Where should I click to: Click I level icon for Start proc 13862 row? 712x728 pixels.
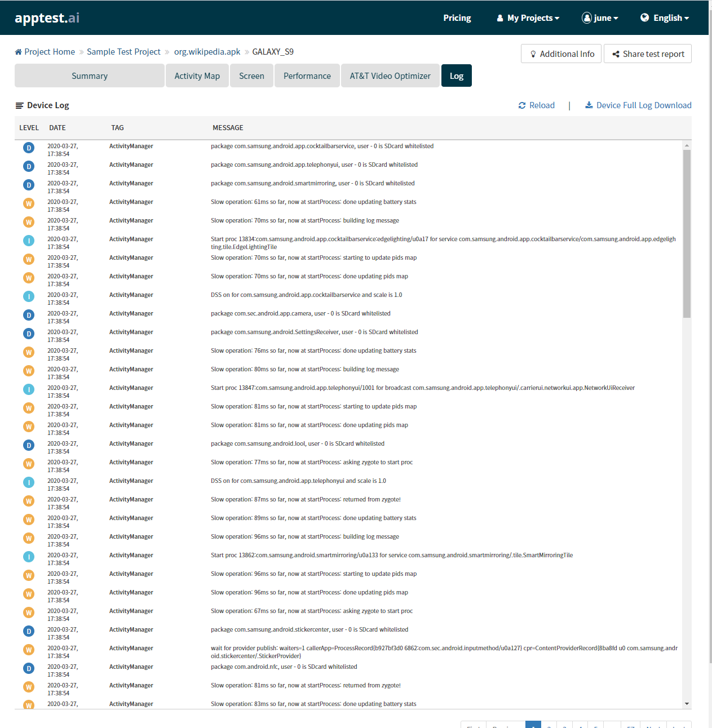[29, 557]
